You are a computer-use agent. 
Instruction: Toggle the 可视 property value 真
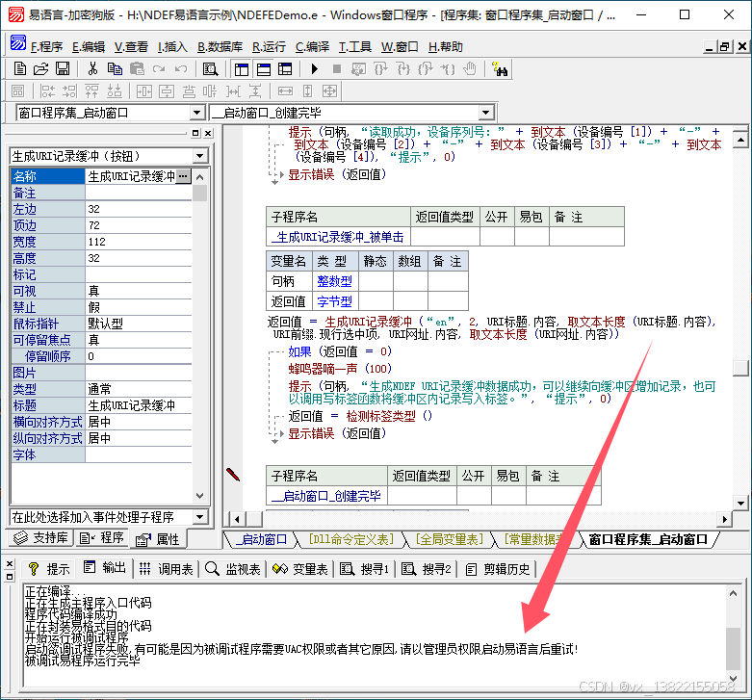click(x=139, y=291)
